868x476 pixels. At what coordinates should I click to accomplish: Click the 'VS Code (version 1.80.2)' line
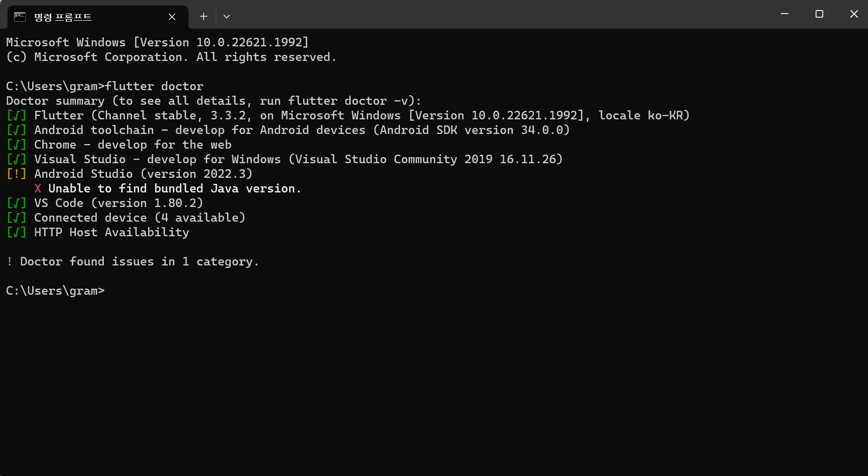pyautogui.click(x=118, y=203)
